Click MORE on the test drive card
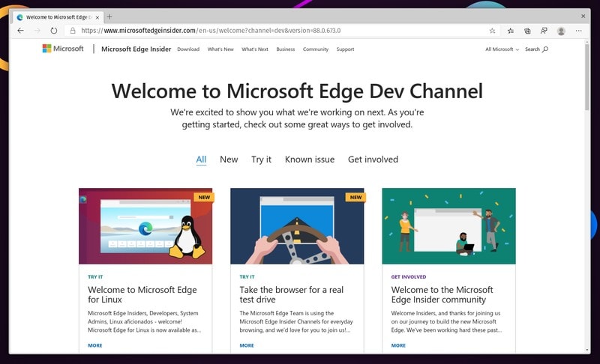Image resolution: width=600 pixels, height=364 pixels. (247, 345)
